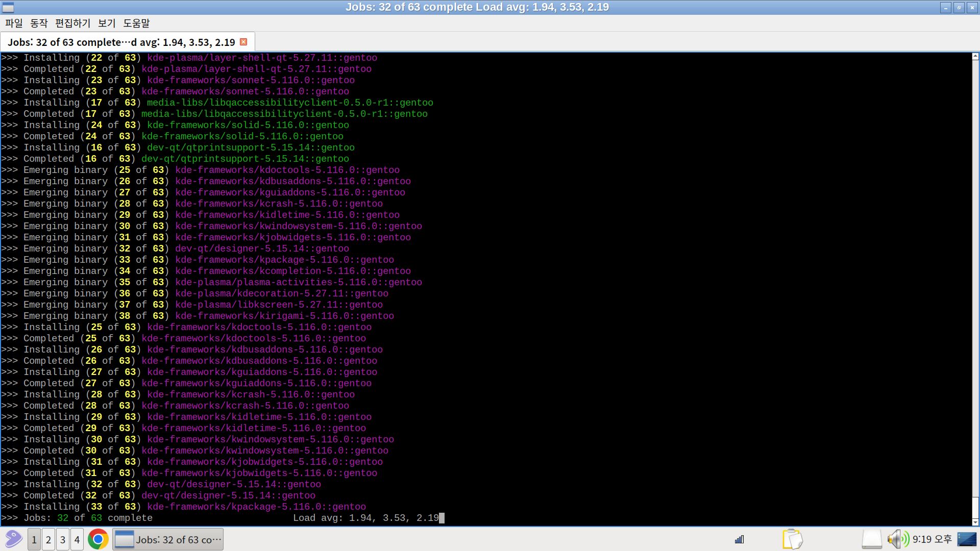980x551 pixels.
Task: Click the Emerging binary (27 of 63) kguiaddons line
Action: [203, 192]
